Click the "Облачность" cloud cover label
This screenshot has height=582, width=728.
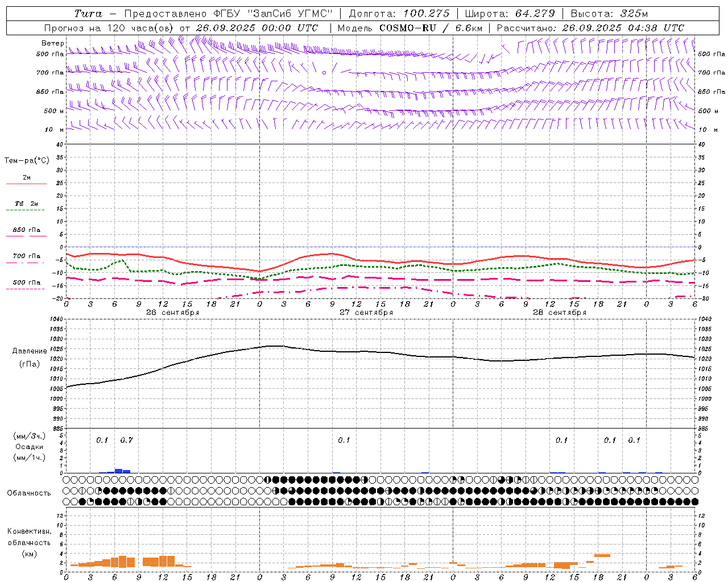pyautogui.click(x=29, y=493)
